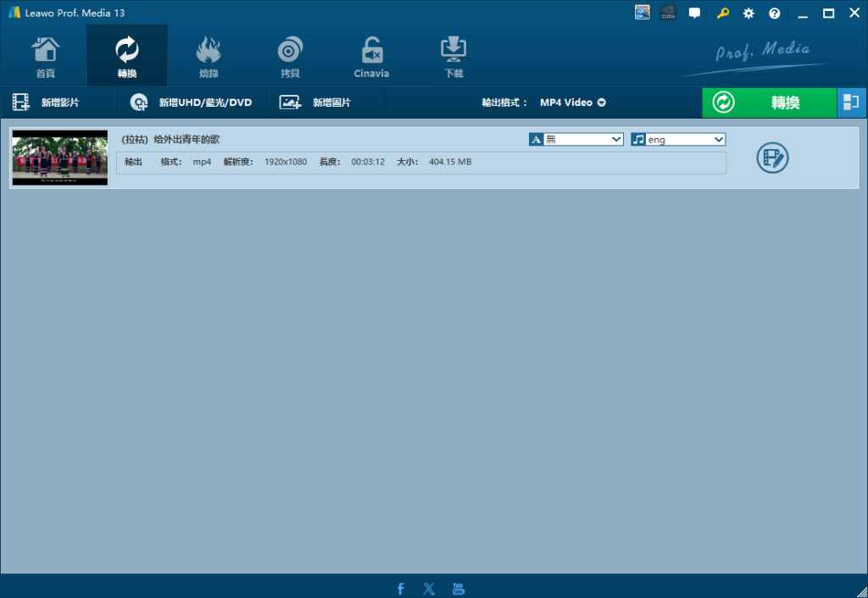Open the 拷貝 copy module

[x=290, y=57]
